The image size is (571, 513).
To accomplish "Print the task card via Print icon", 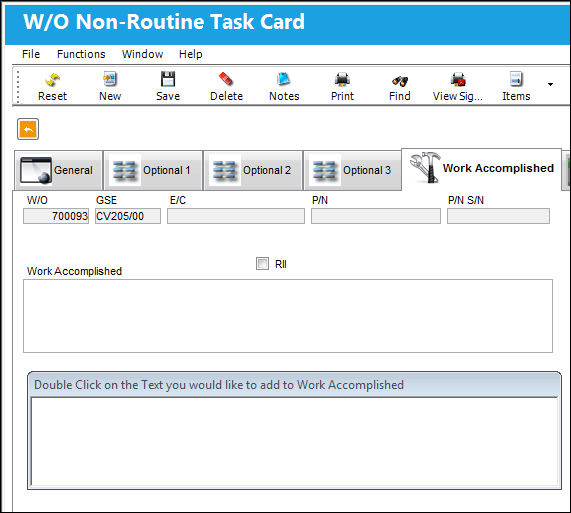I will pos(342,87).
